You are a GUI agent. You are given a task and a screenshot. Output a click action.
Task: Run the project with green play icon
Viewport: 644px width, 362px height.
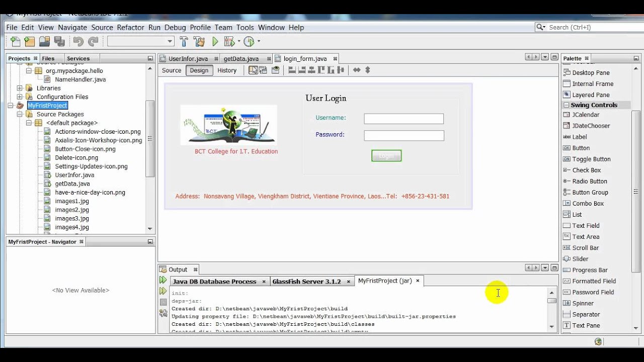[215, 41]
